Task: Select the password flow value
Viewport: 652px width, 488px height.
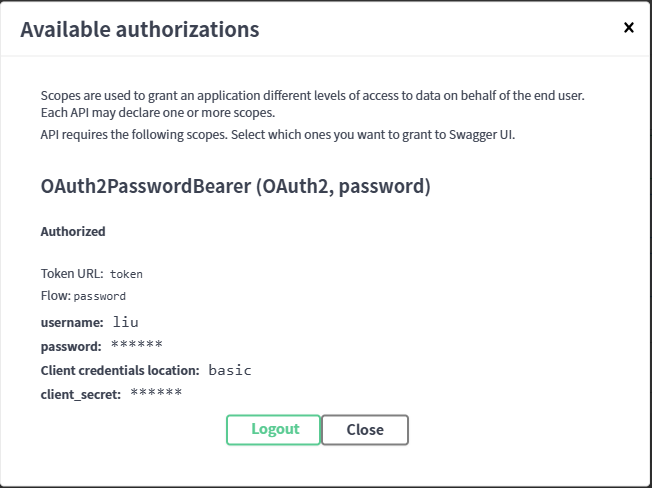Action: coord(100,297)
